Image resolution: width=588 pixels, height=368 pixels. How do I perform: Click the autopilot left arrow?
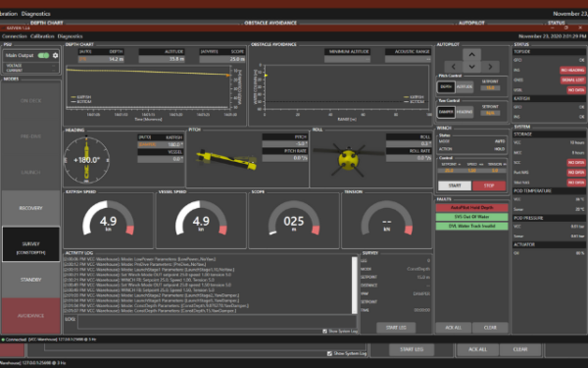pos(454,67)
